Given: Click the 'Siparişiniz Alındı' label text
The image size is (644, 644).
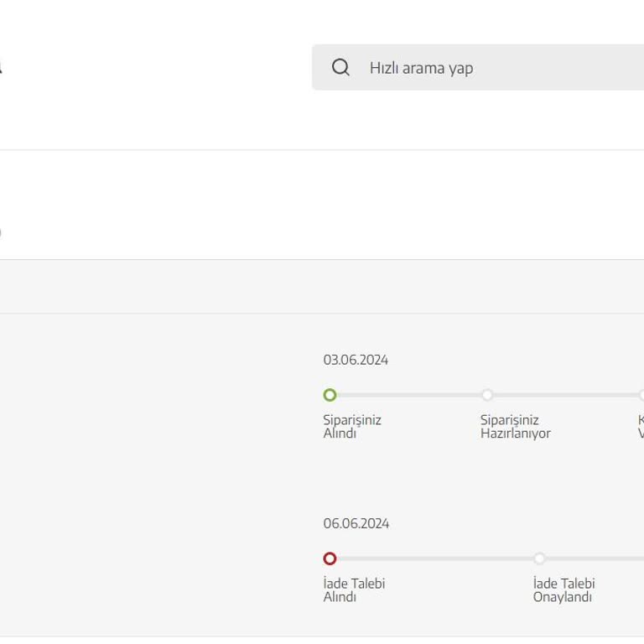Looking at the screenshot, I should pos(352,427).
